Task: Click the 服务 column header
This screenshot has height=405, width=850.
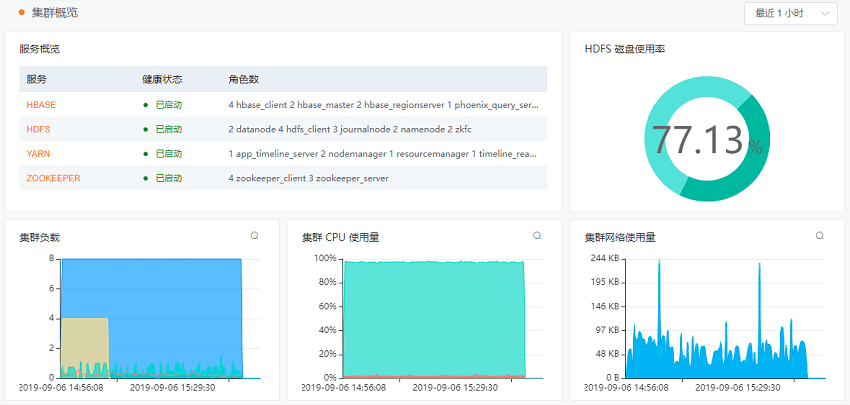Action: 36,79
